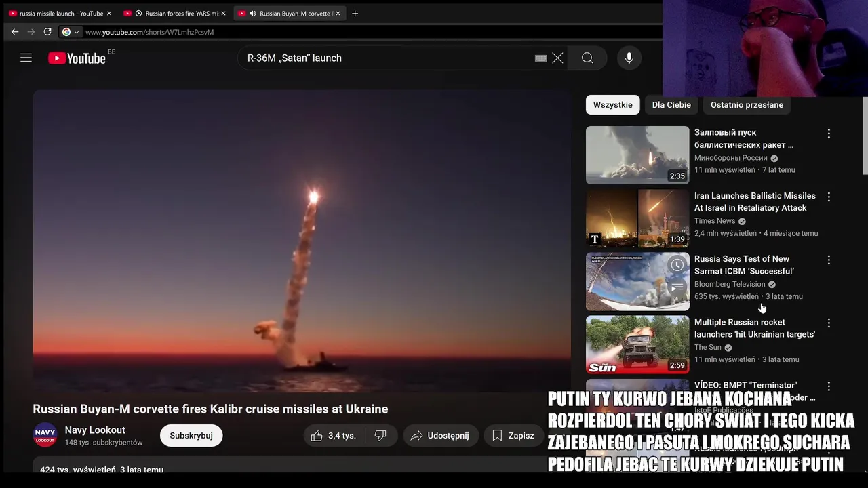This screenshot has height=488, width=868.
Task: Open options for Sarmat ICBM video
Action: pyautogui.click(x=828, y=260)
